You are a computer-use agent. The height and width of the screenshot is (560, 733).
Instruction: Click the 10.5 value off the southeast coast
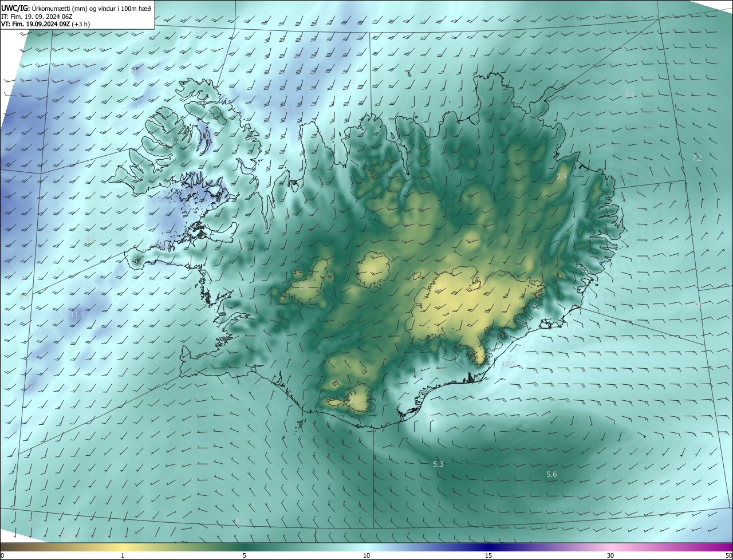click(x=509, y=364)
